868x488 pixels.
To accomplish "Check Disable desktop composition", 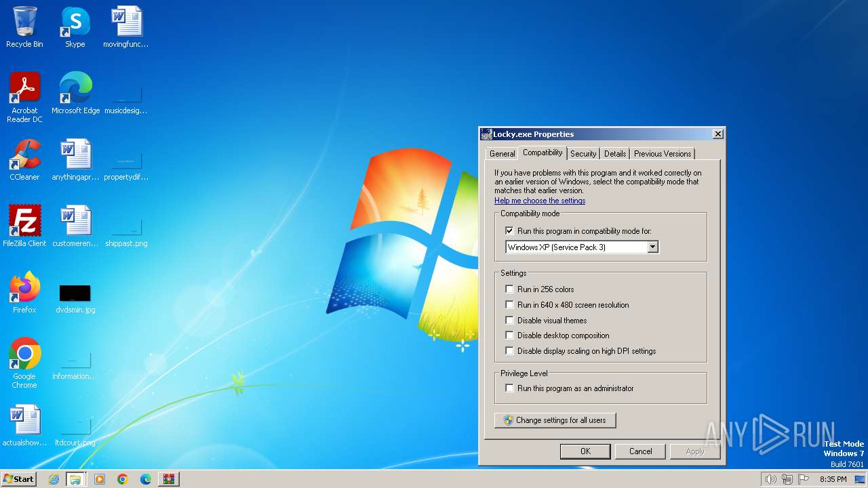I will pyautogui.click(x=510, y=335).
